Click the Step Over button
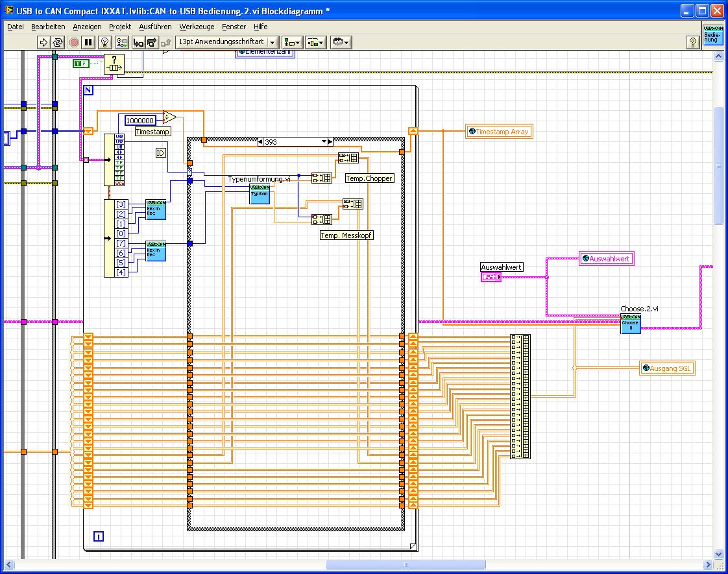Screen dimensions: 728x574 click(x=152, y=42)
